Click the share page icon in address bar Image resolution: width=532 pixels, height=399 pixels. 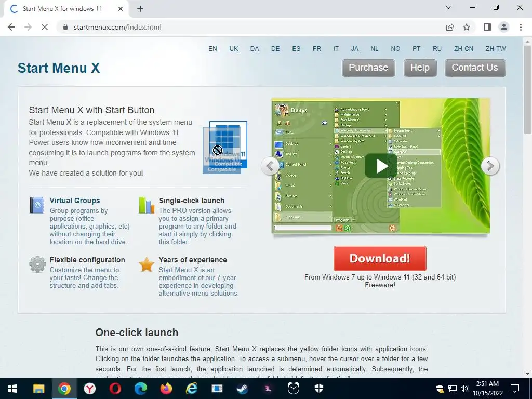click(x=450, y=27)
